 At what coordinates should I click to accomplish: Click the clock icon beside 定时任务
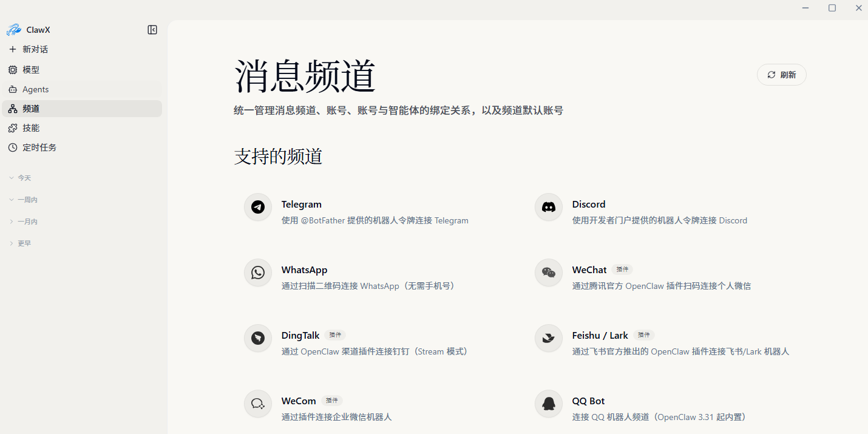13,147
